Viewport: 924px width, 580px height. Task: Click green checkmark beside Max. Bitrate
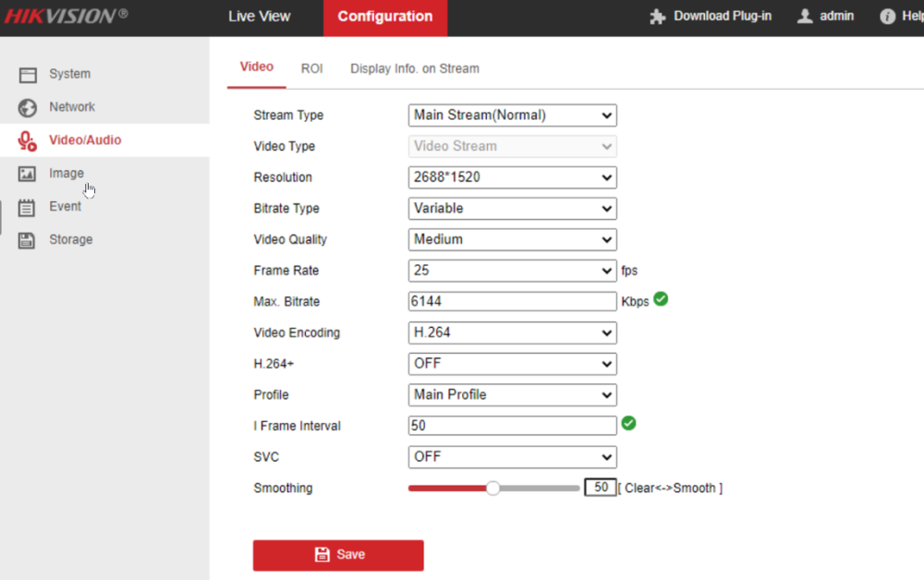(662, 299)
